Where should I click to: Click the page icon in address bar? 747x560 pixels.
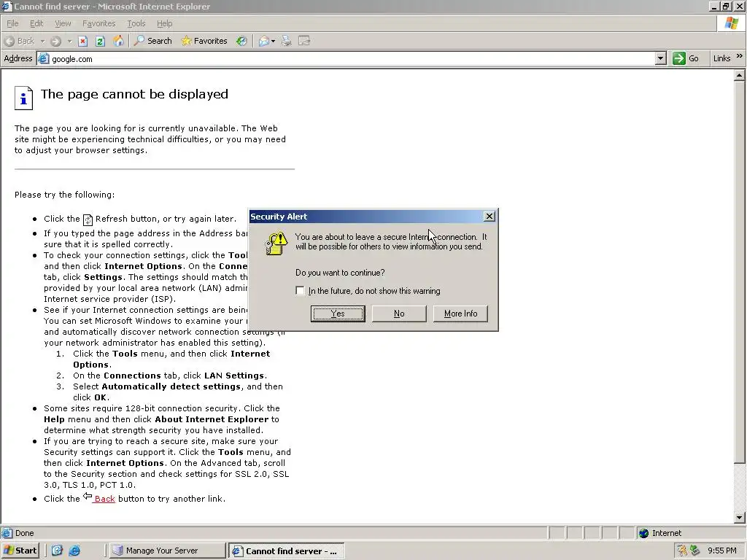[43, 58]
